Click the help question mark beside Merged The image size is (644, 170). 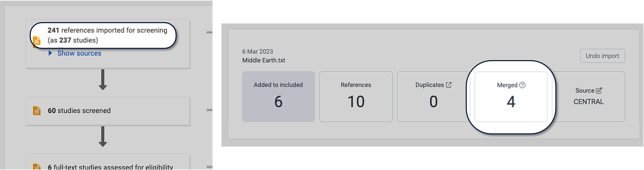pyautogui.click(x=522, y=85)
